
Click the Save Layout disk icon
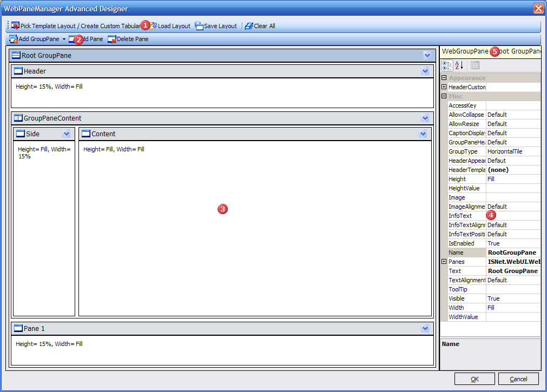coord(199,26)
